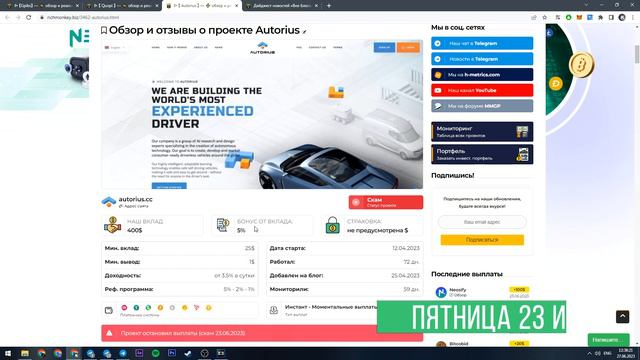Click the taskbar clock and date
The image size is (640, 360).
[x=625, y=353]
